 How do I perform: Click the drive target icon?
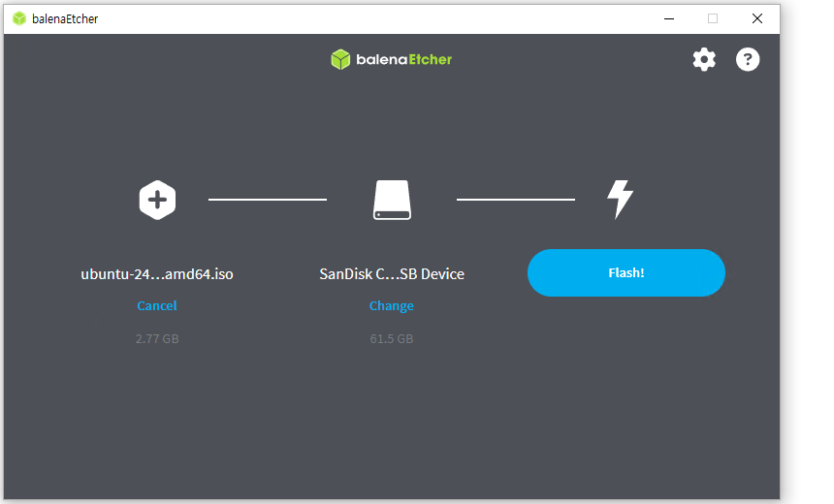click(x=392, y=200)
